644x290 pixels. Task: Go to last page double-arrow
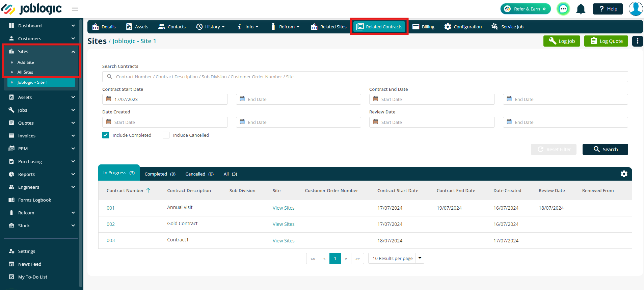tap(357, 259)
